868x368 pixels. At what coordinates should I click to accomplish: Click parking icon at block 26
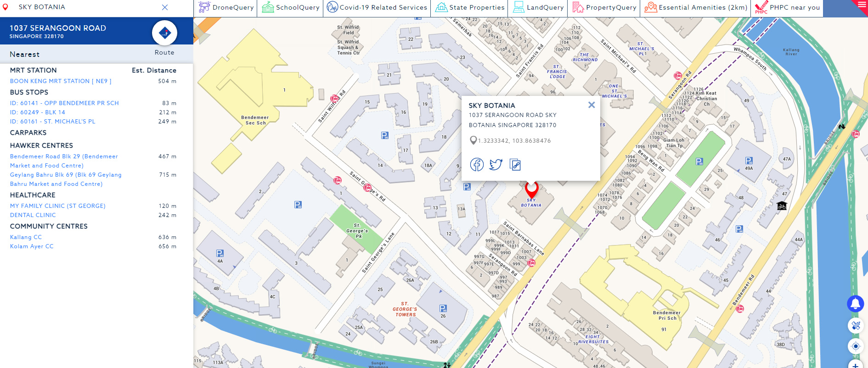tap(443, 308)
